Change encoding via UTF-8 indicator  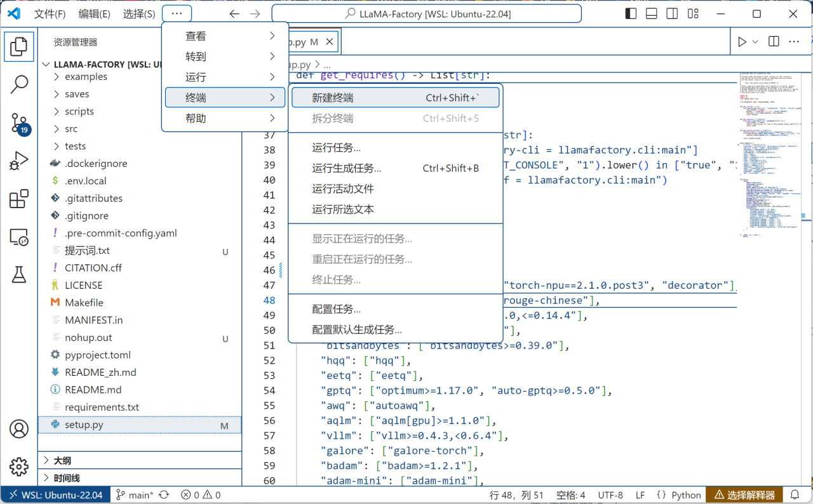click(610, 495)
